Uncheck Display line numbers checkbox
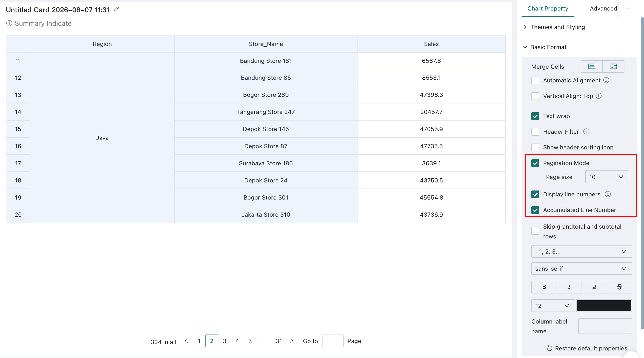Screen dimensions: 644x358 535,194
